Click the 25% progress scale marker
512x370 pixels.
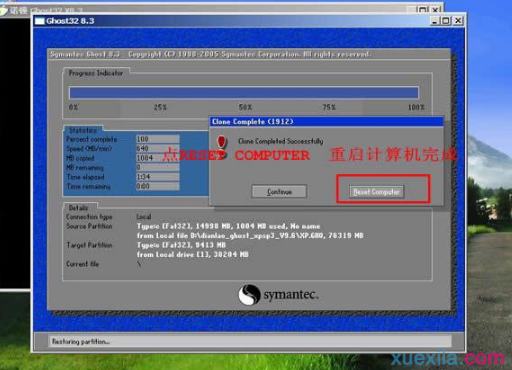tap(160, 107)
